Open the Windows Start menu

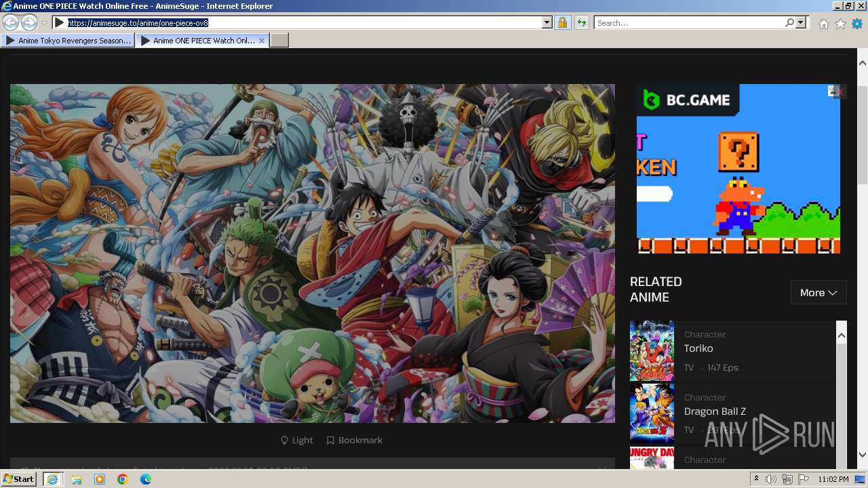coord(20,479)
